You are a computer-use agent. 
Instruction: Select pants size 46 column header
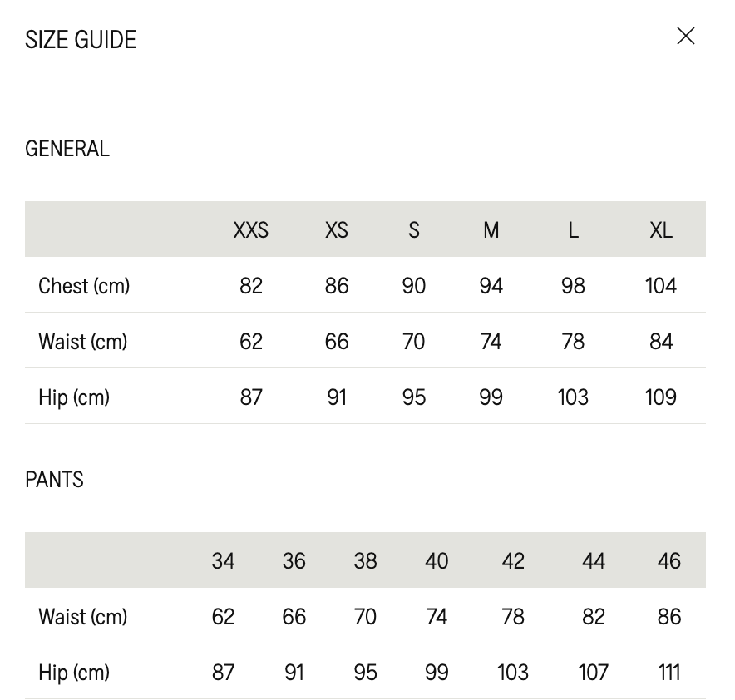(669, 561)
